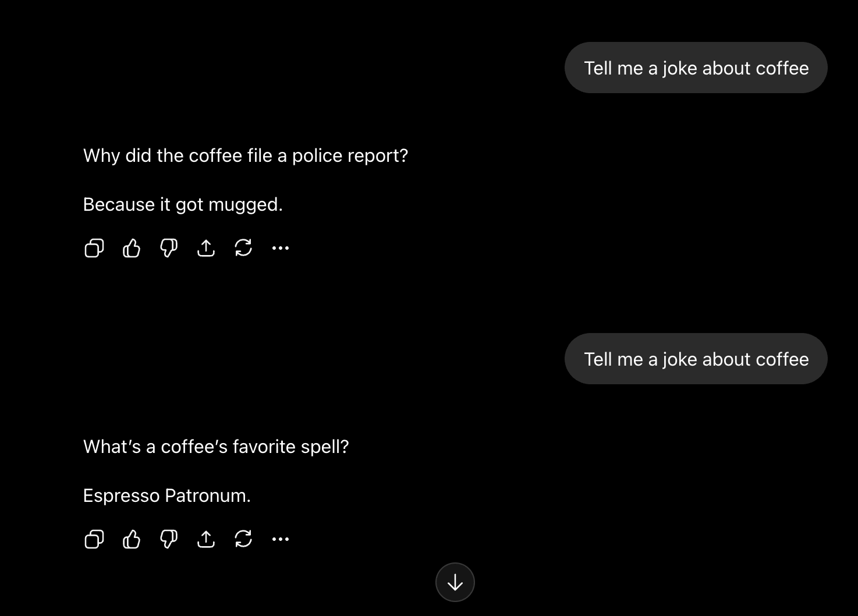Select the first 'Tell me a joke' bubble
This screenshot has width=858, height=616.
coord(696,68)
